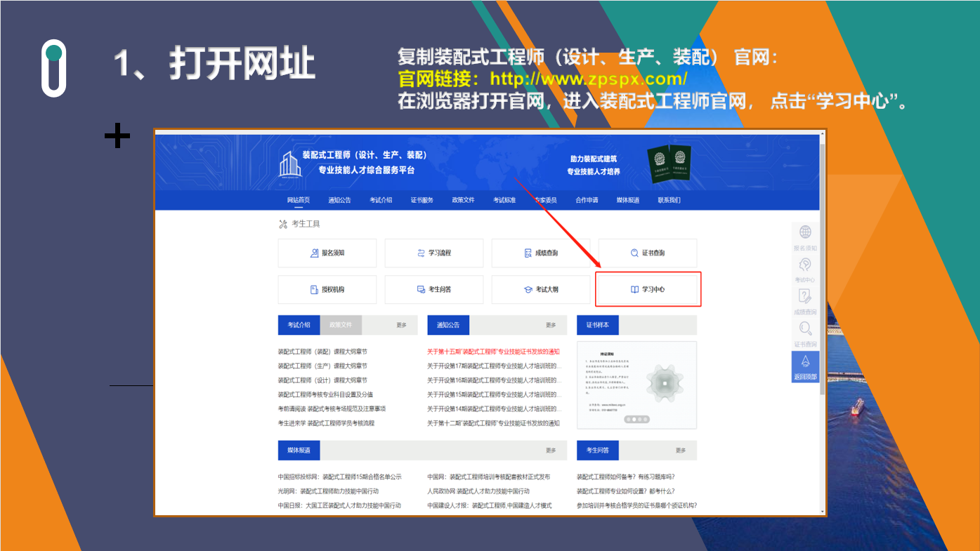Viewport: 980px width, 551px height.
Task: Select the 考试大纲 graduation cap icon
Action: (528, 289)
